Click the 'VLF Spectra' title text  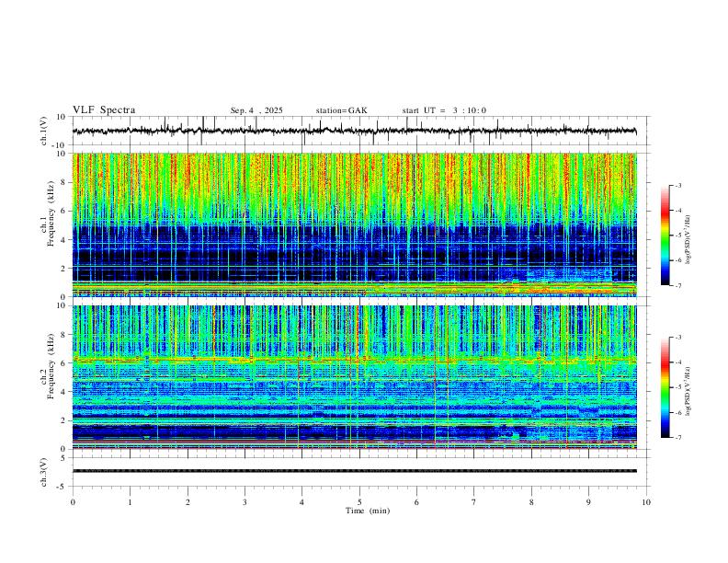point(104,109)
